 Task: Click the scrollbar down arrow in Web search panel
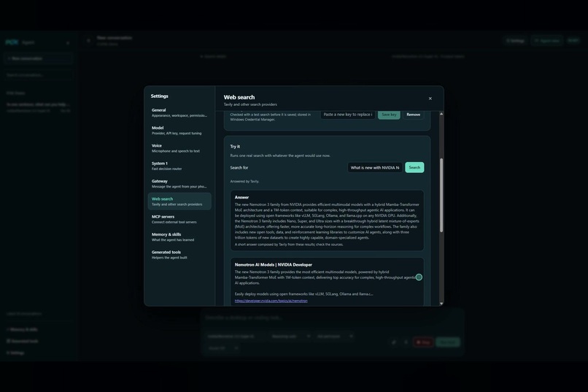tap(441, 304)
